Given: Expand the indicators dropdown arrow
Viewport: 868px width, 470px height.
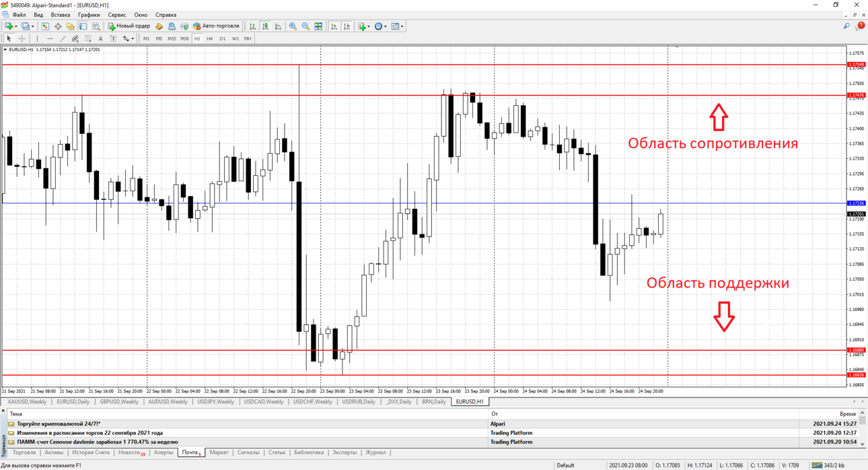Looking at the screenshot, I should pos(369,27).
